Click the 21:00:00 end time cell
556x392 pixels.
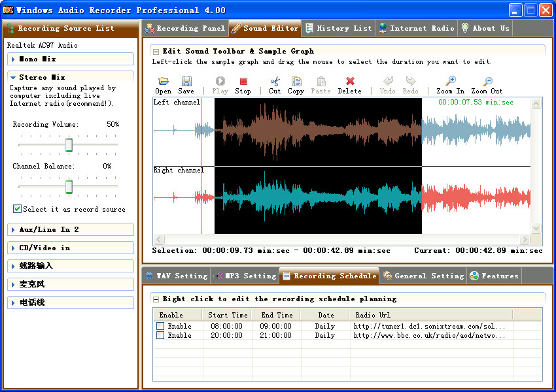(x=275, y=335)
